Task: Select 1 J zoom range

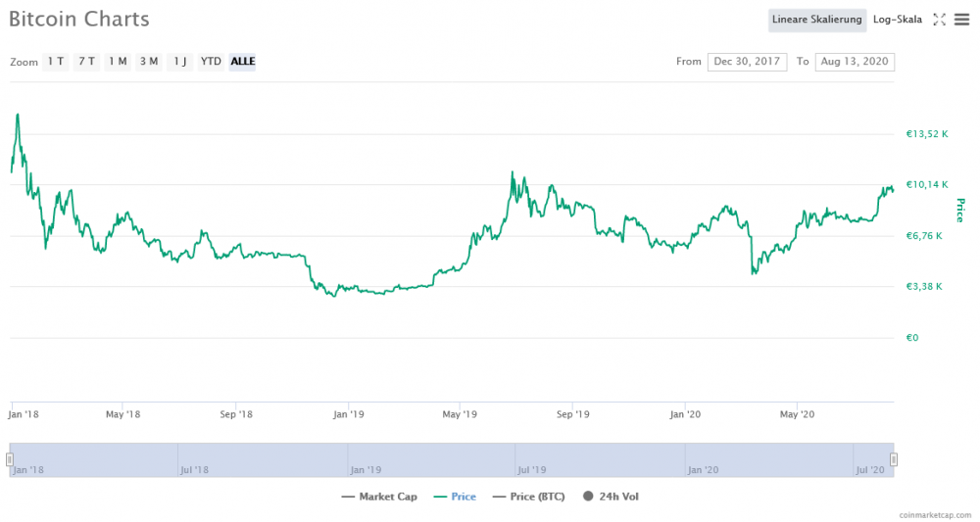Action: pos(180,61)
